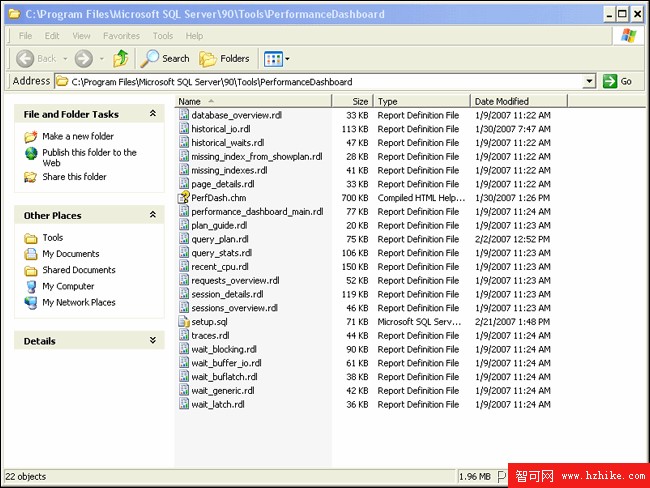Viewport: 650px width, 488px height.
Task: Select plan_guide.rdl file icon
Action: click(x=184, y=225)
